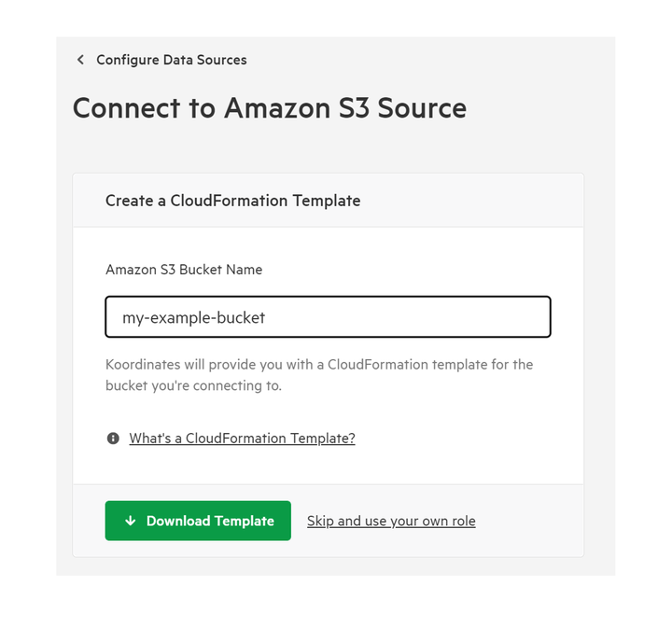Click the my-example-bucket placeholder text
The image size is (672, 627).
tap(194, 317)
